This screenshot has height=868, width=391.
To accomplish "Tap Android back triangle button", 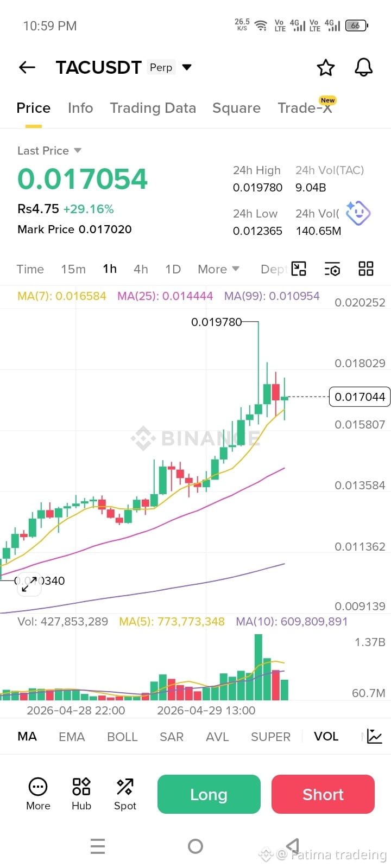I will click(293, 846).
